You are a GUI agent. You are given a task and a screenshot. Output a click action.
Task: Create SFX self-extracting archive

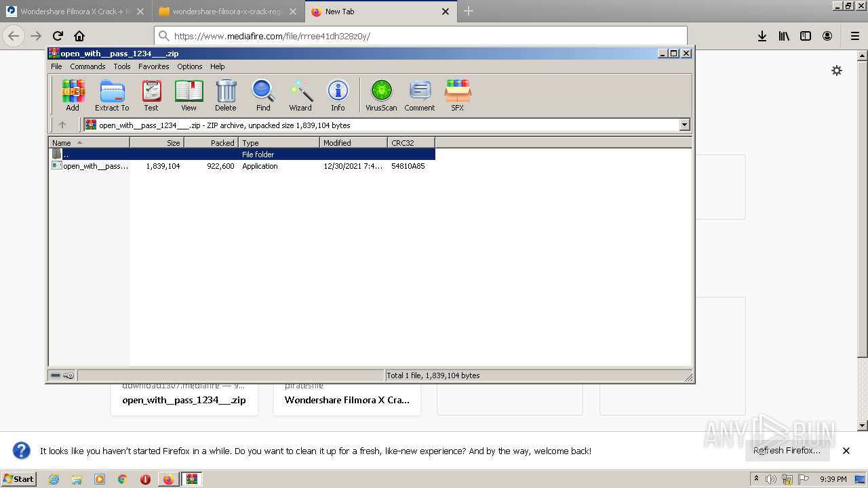458,95
